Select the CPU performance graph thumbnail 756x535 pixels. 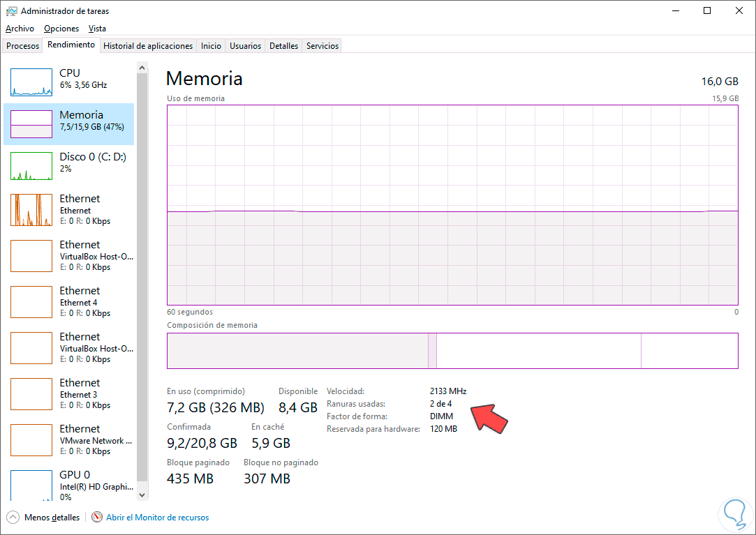(31, 82)
